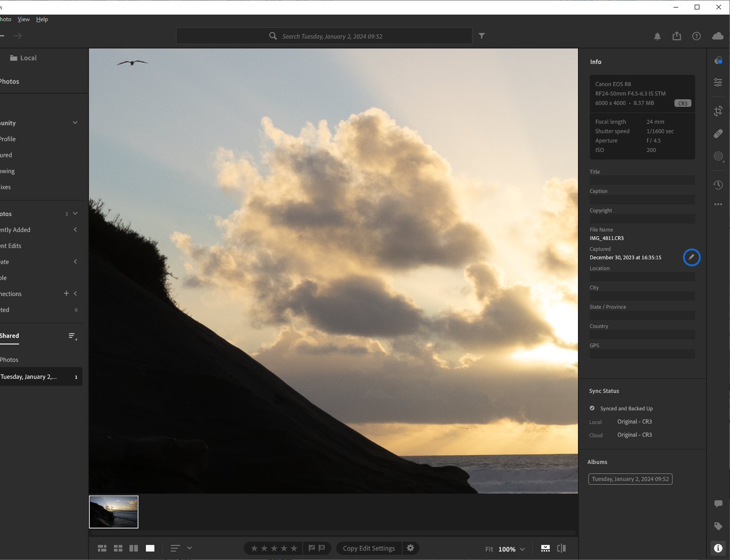Click the CR3 file format badge
Viewport: 730px width, 560px height.
682,103
